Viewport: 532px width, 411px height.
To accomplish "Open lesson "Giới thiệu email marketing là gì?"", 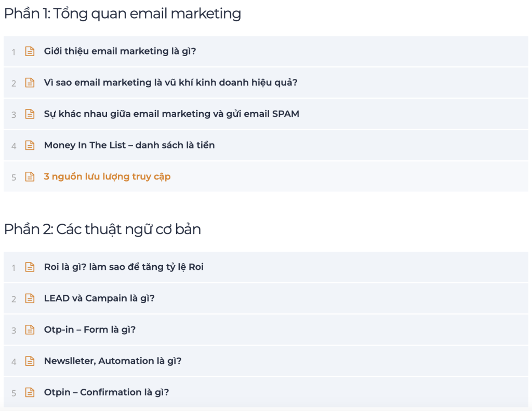I will pos(119,51).
